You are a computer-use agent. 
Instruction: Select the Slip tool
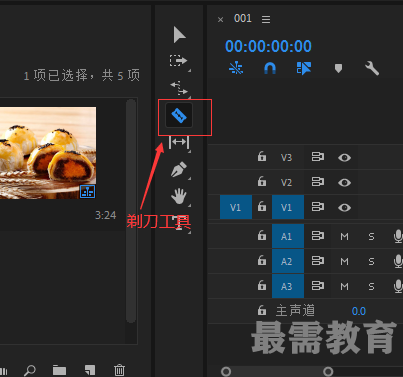point(179,142)
